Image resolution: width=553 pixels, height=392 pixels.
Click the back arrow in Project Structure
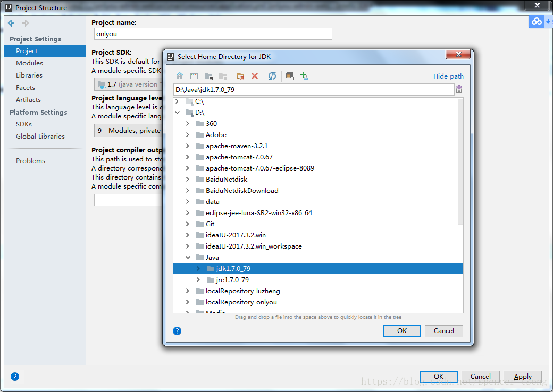click(11, 23)
